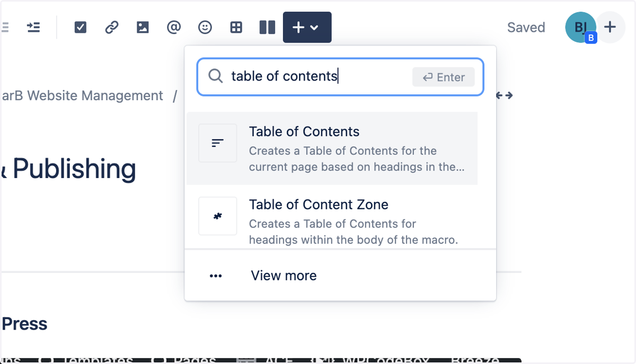636x364 pixels.
Task: Click the Table of Contents macro icon
Action: 217,143
